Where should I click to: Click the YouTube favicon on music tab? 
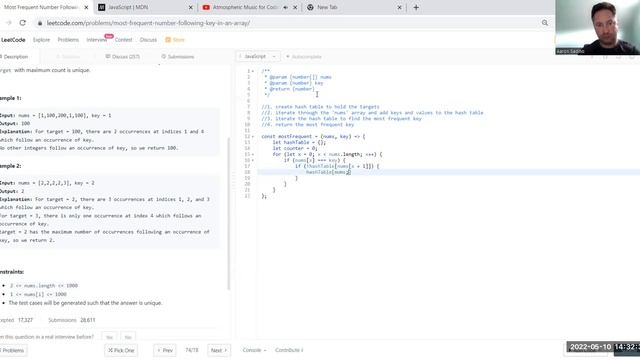206,7
